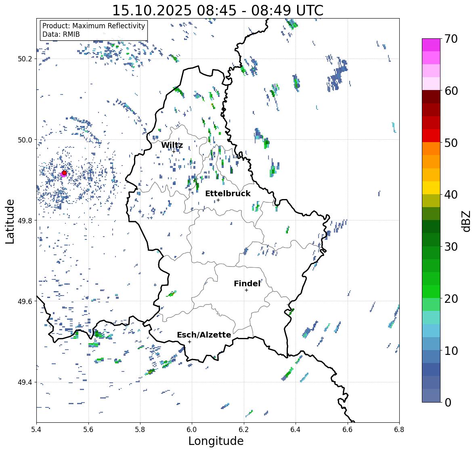Click longitude tick label 5.8
The height and width of the screenshot is (451, 476).
(x=140, y=430)
